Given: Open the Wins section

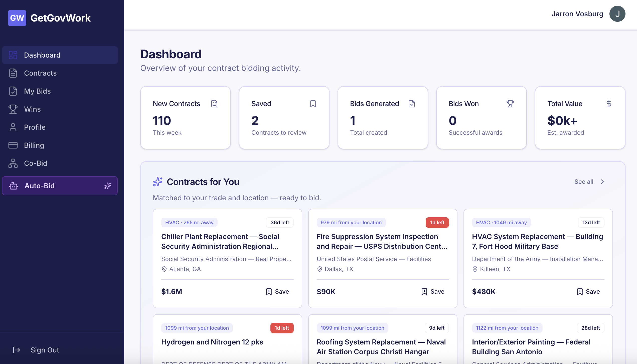Looking at the screenshot, I should tap(60, 109).
